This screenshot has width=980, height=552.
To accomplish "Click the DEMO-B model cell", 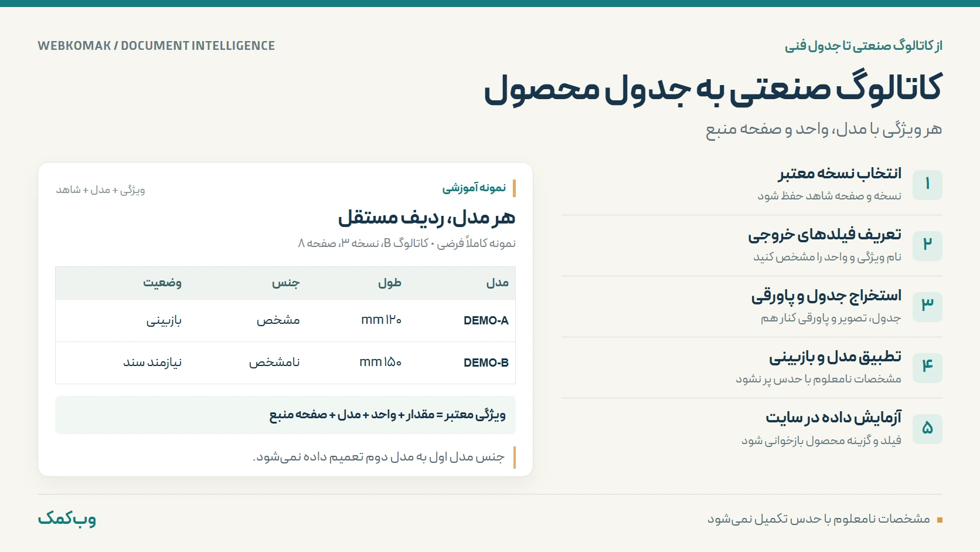I will 486,363.
